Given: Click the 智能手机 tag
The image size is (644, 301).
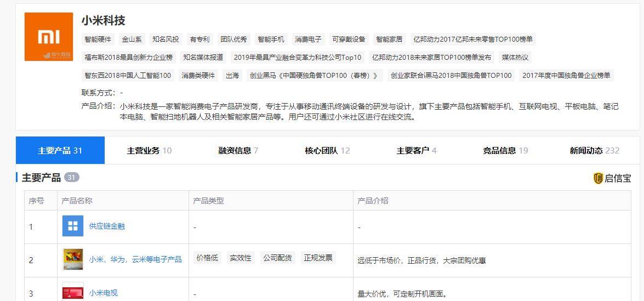Looking at the screenshot, I should pyautogui.click(x=271, y=39).
